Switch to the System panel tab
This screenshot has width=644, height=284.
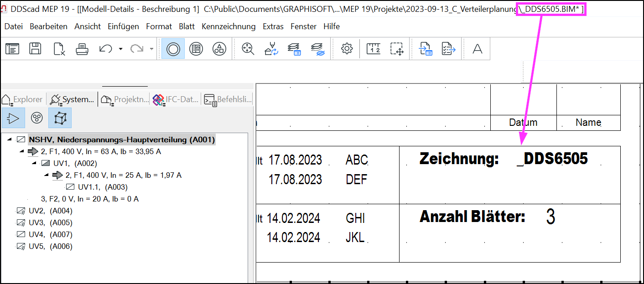coord(73,99)
